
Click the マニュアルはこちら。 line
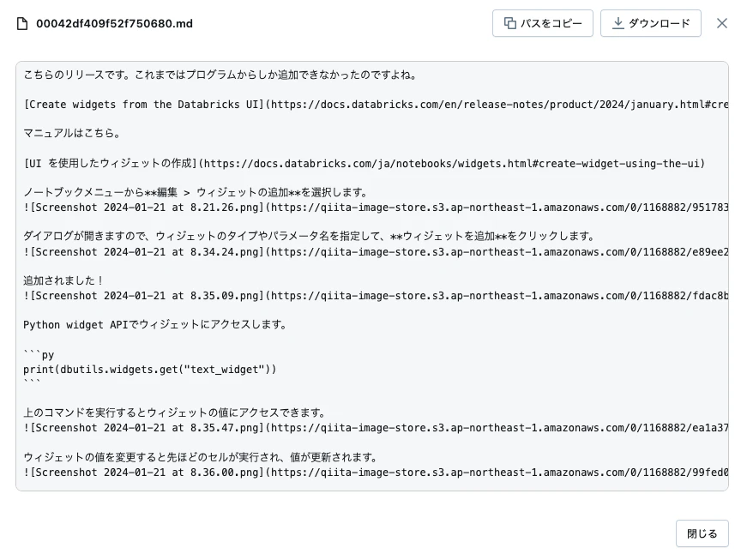tap(73, 134)
